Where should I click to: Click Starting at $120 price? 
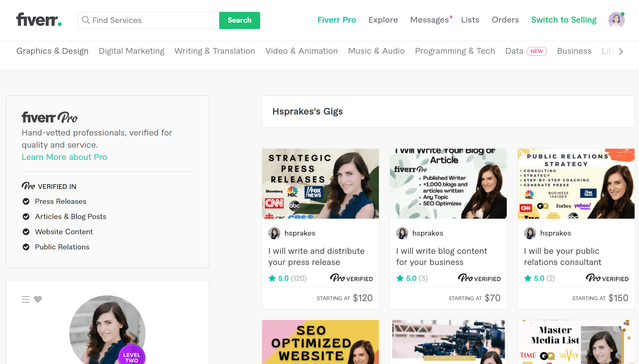point(345,298)
